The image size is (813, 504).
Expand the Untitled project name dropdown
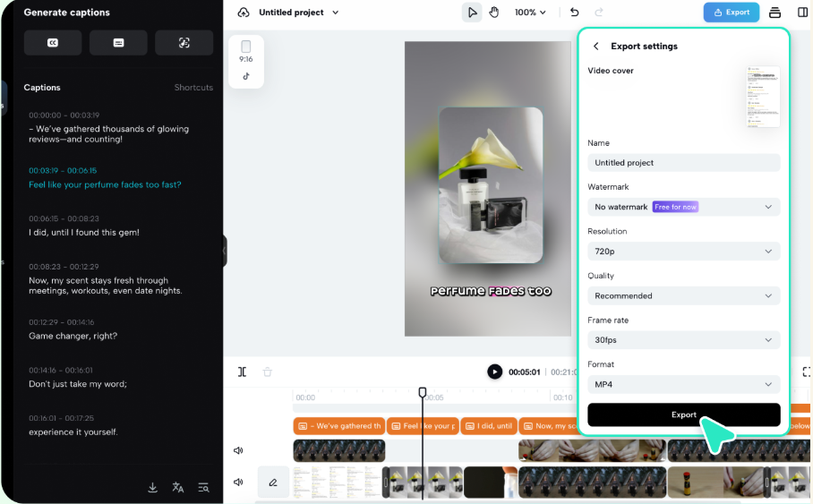click(x=336, y=13)
